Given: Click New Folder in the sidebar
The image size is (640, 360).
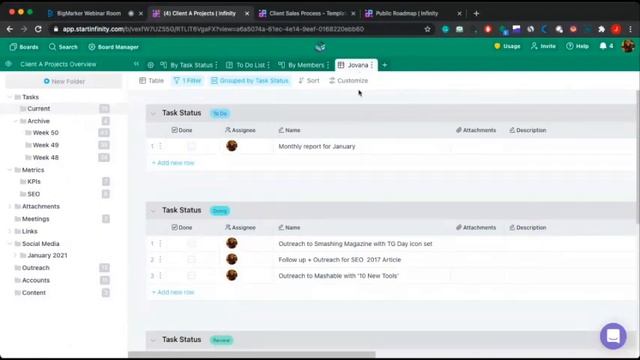Looking at the screenshot, I should [64, 81].
